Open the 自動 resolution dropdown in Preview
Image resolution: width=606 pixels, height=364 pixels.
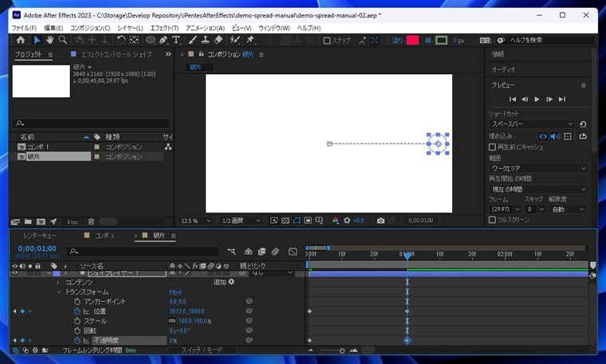567,209
